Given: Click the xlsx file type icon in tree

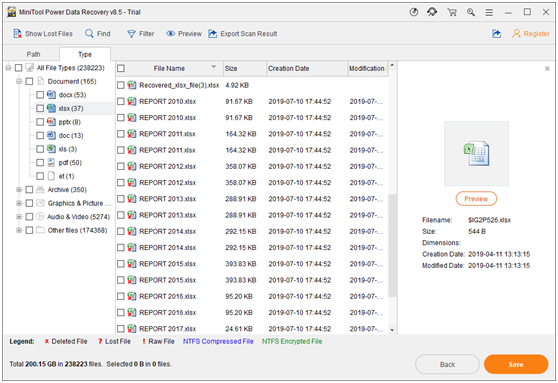Looking at the screenshot, I should (x=51, y=108).
